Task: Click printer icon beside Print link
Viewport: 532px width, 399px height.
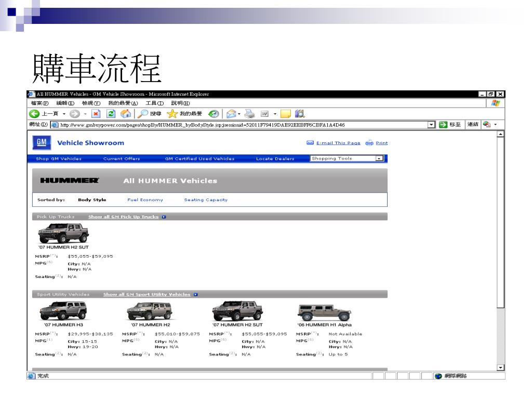Action: [369, 143]
